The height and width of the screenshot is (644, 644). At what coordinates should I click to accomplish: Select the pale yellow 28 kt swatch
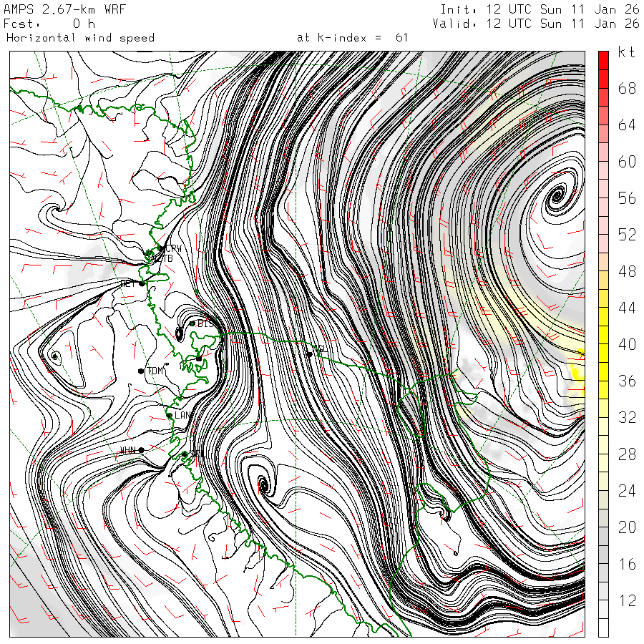(603, 445)
